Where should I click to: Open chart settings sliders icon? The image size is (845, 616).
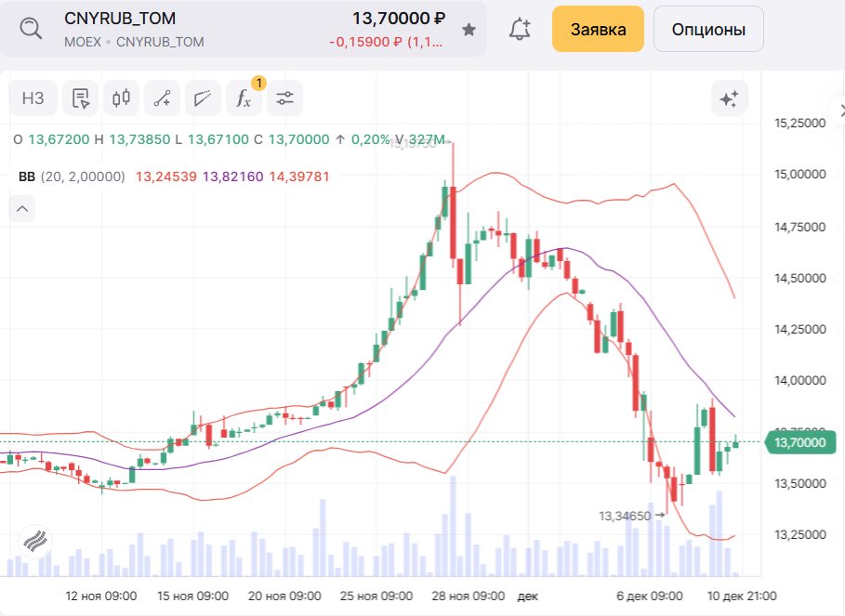[x=284, y=98]
